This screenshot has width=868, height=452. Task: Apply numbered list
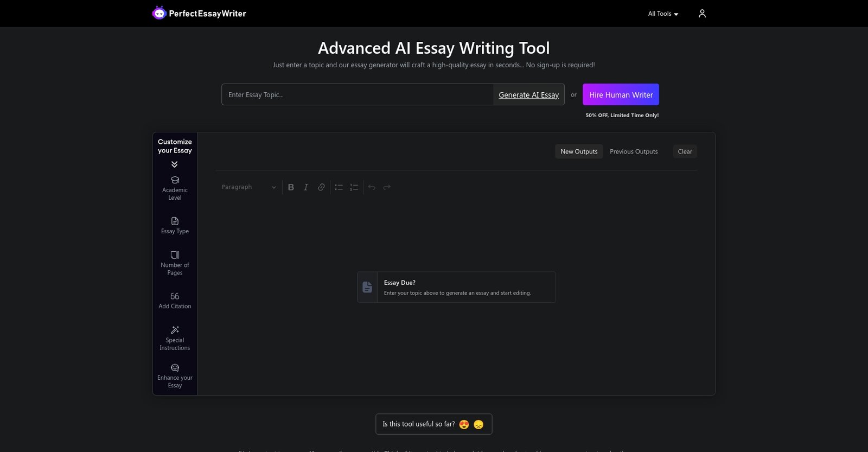click(x=354, y=187)
